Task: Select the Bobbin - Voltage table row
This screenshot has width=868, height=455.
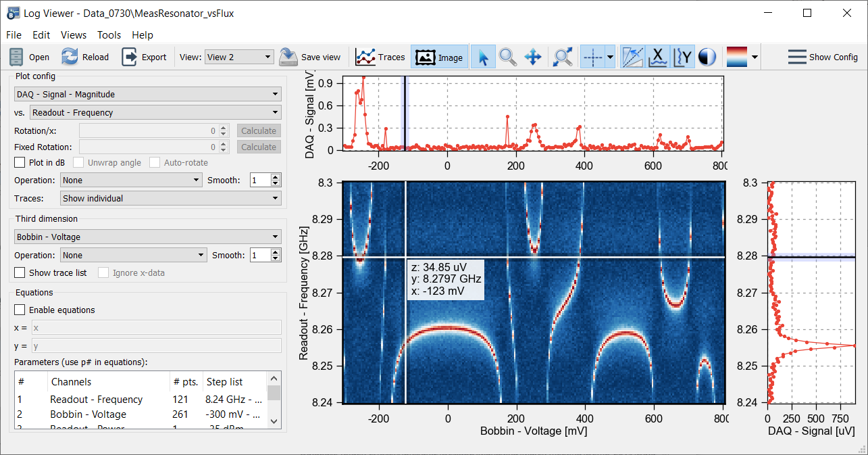Action: 141,414
